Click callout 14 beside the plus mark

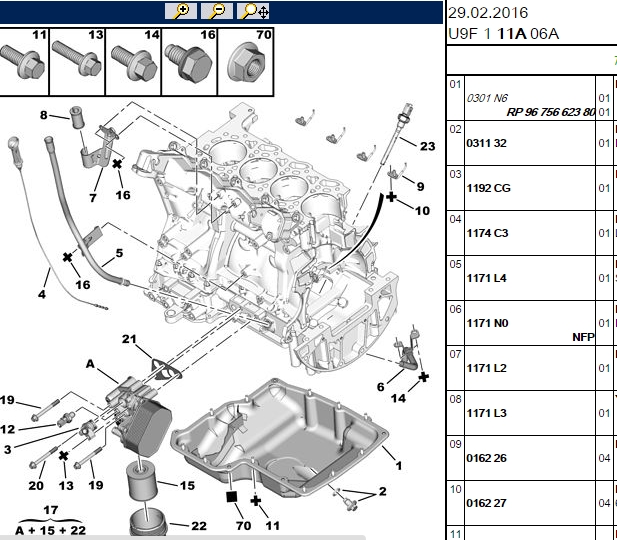point(398,398)
